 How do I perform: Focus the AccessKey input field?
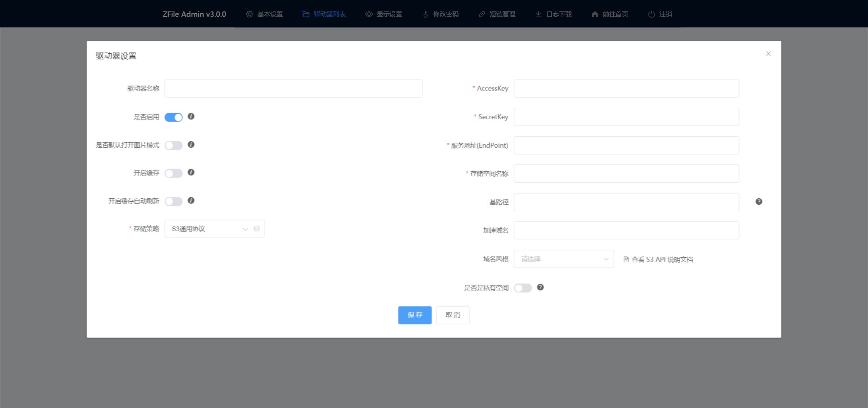tap(626, 89)
